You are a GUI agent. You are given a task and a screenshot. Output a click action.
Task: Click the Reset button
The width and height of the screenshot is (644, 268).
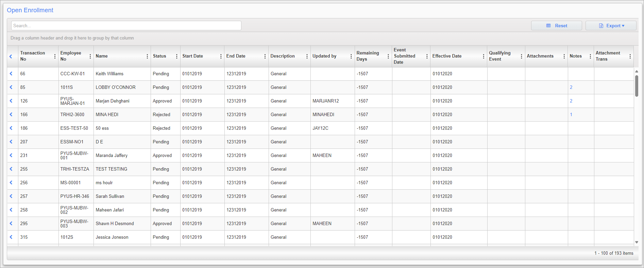pyautogui.click(x=557, y=26)
